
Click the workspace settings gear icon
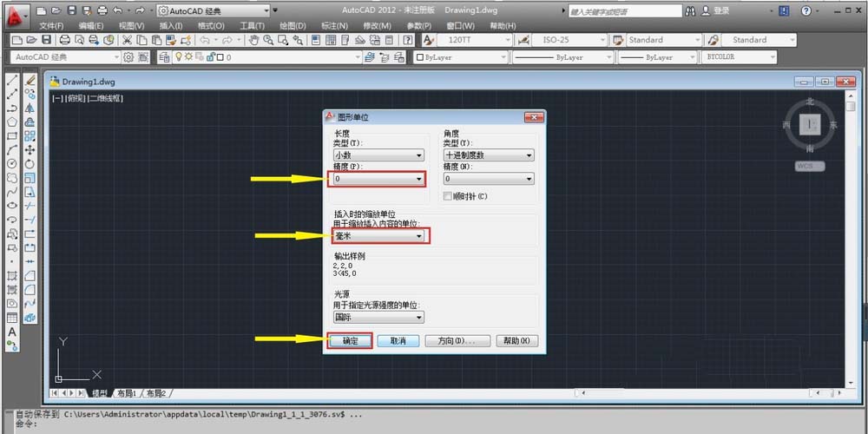coord(129,57)
